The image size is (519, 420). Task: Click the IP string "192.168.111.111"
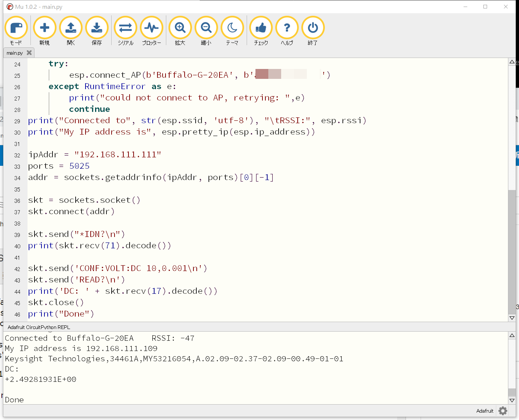[x=118, y=155]
